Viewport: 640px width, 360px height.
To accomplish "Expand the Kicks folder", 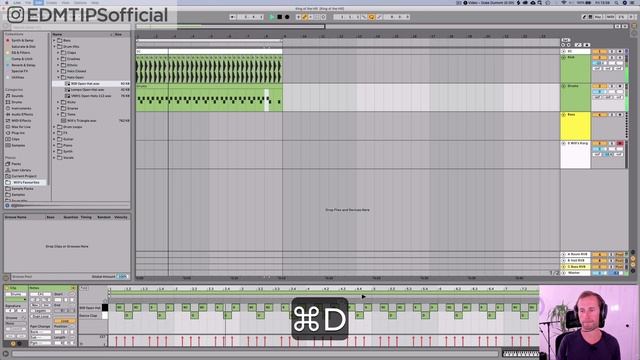I will [58, 102].
